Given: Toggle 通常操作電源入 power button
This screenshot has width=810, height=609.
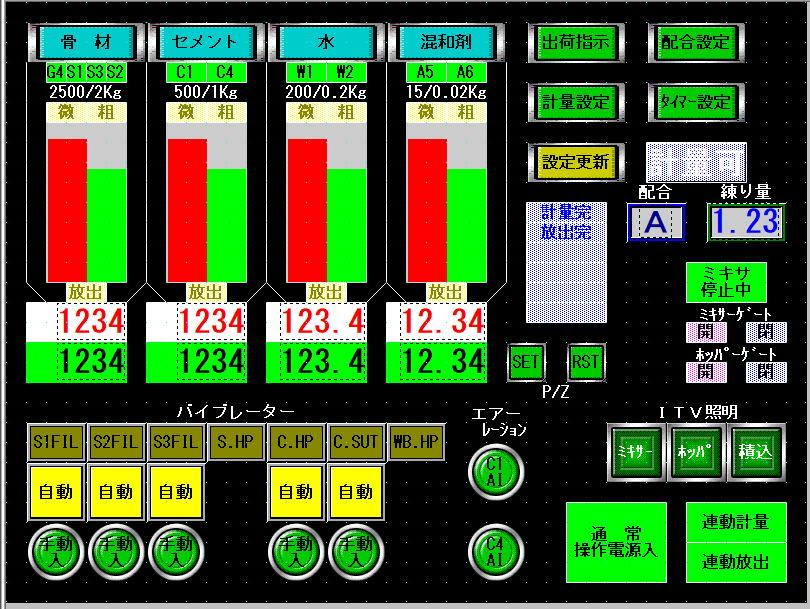Looking at the screenshot, I should click(x=616, y=542).
